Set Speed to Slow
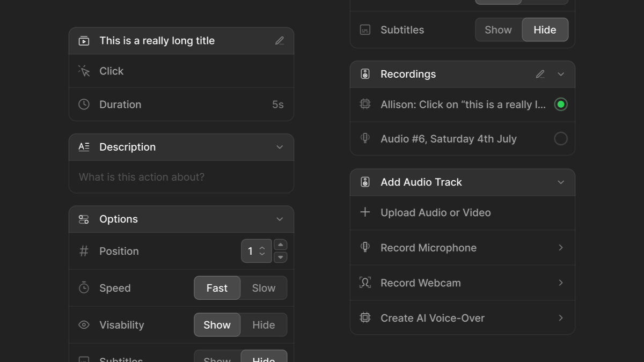The image size is (644, 362). [x=264, y=288]
